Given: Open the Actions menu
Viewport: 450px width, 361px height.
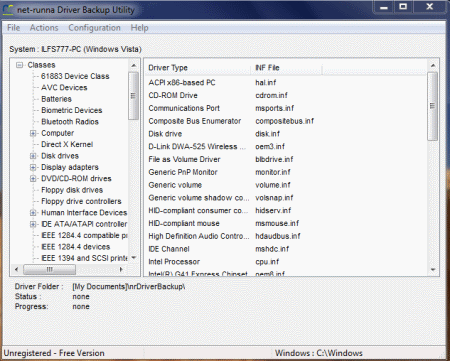Looking at the screenshot, I should coord(44,28).
